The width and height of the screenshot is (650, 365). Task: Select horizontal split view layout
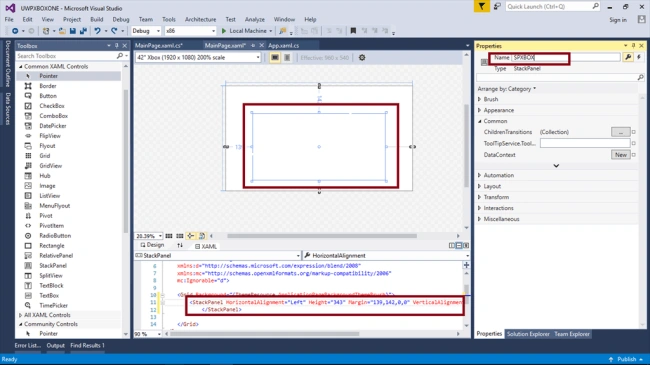tap(459, 246)
